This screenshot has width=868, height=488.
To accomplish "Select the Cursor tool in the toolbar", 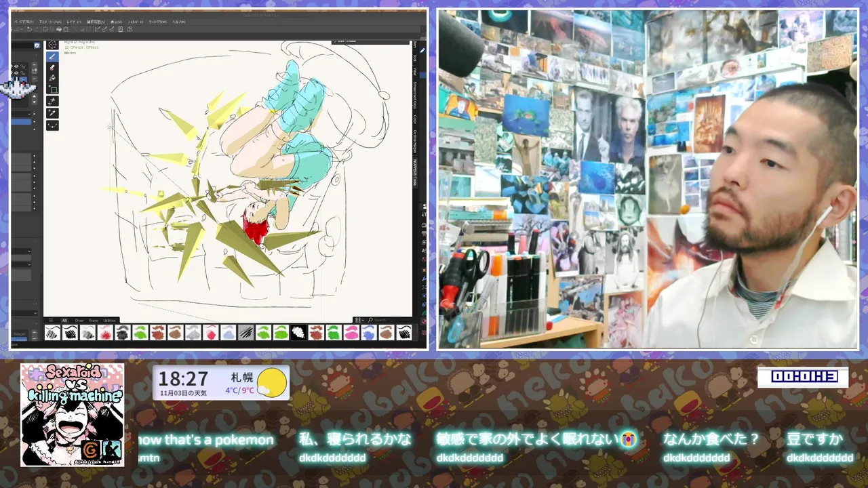I will tap(52, 45).
